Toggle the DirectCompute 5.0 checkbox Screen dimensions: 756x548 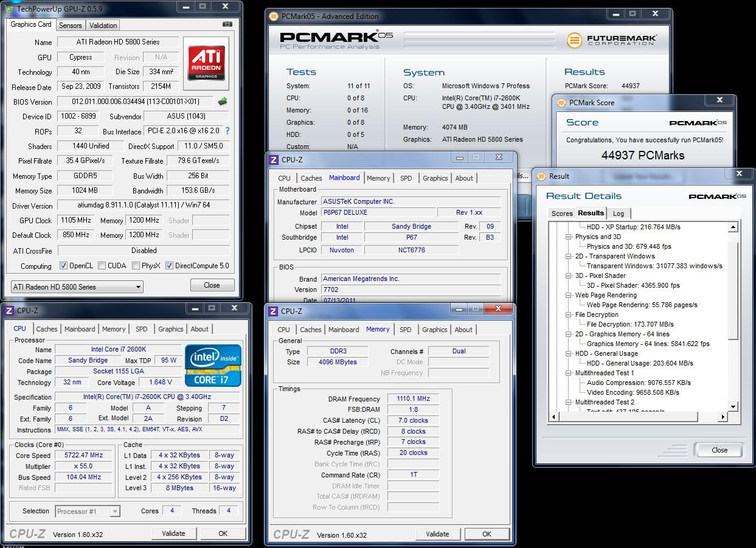click(x=169, y=266)
